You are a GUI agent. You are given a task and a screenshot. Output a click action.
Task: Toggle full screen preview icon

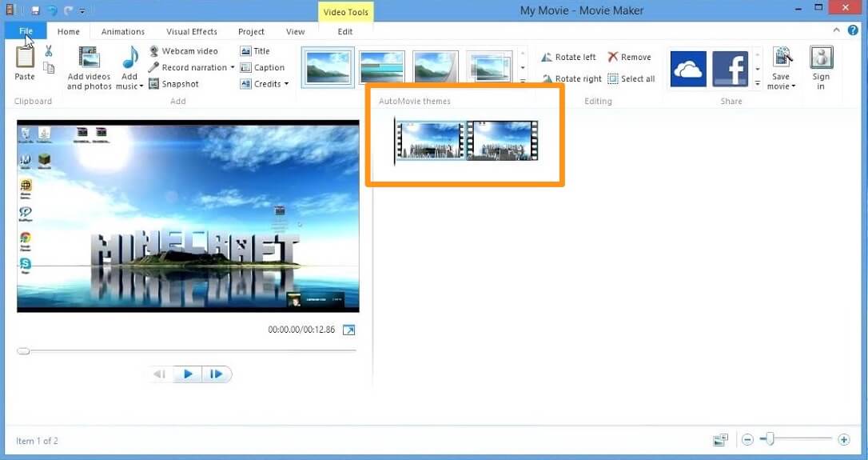pyautogui.click(x=348, y=330)
